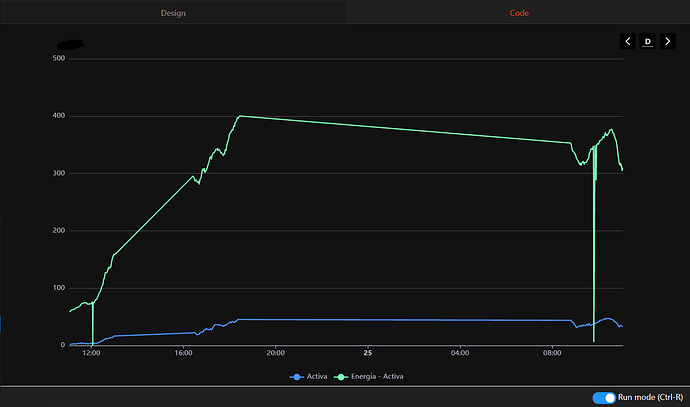690x407 pixels.
Task: Click the 04:00 time axis label
Action: coord(460,353)
